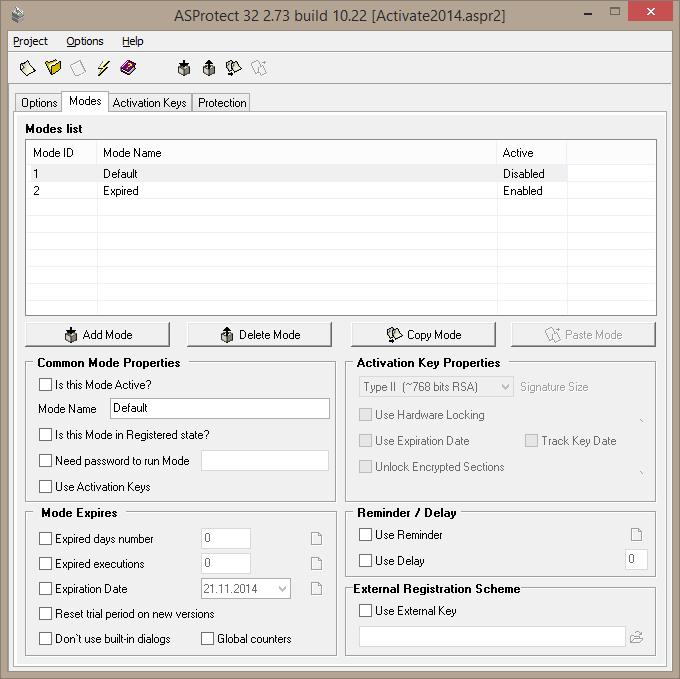Enable Use Reminder checkbox
The image size is (680, 679).
click(365, 535)
